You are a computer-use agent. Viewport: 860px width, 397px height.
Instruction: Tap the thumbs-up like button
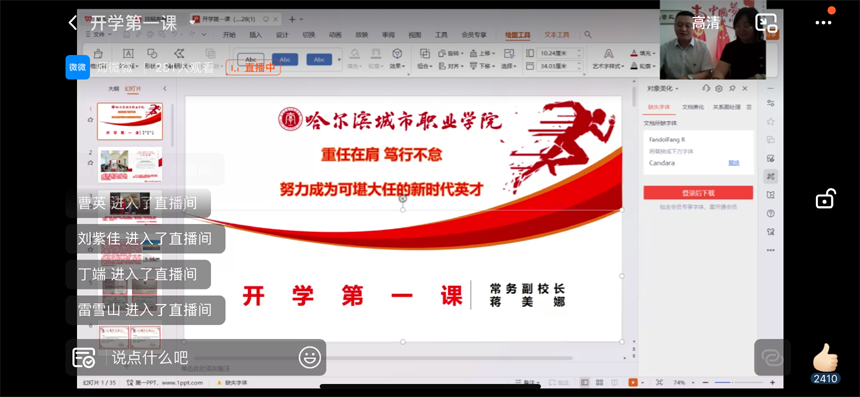tap(825, 358)
